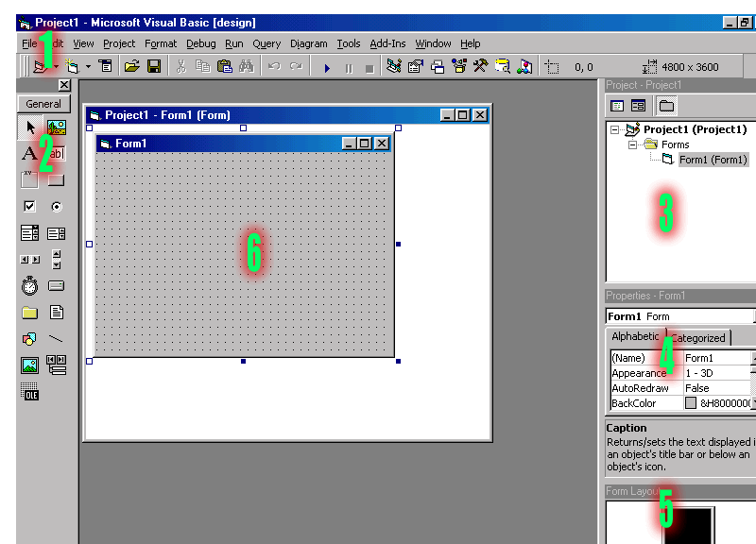Click the BackColor property color swatch
This screenshot has height=544, width=756.
pyautogui.click(x=691, y=403)
